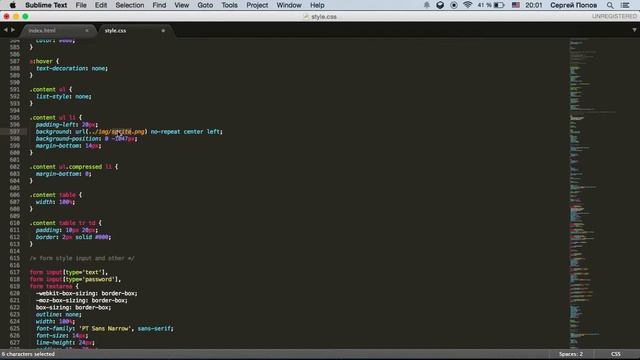Screen dimensions: 640x360
Task: Click "form input[type='text']" selector line
Action: click(x=69, y=272)
